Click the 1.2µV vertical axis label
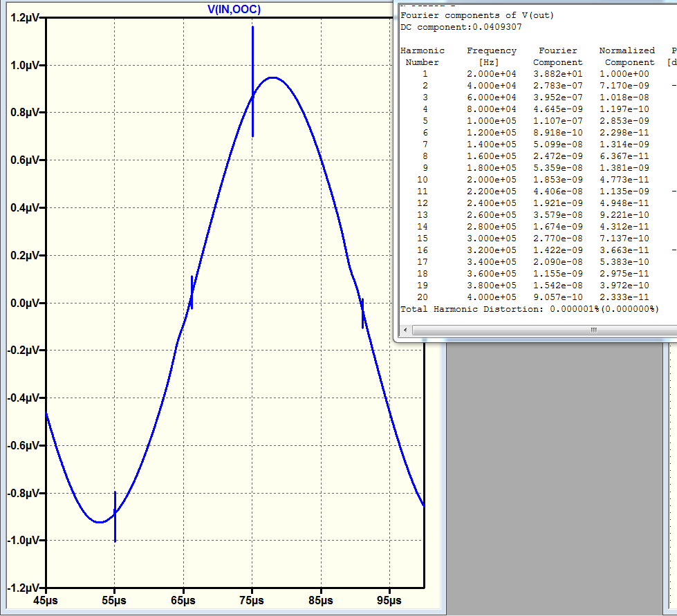677x616 pixels. tap(25, 18)
